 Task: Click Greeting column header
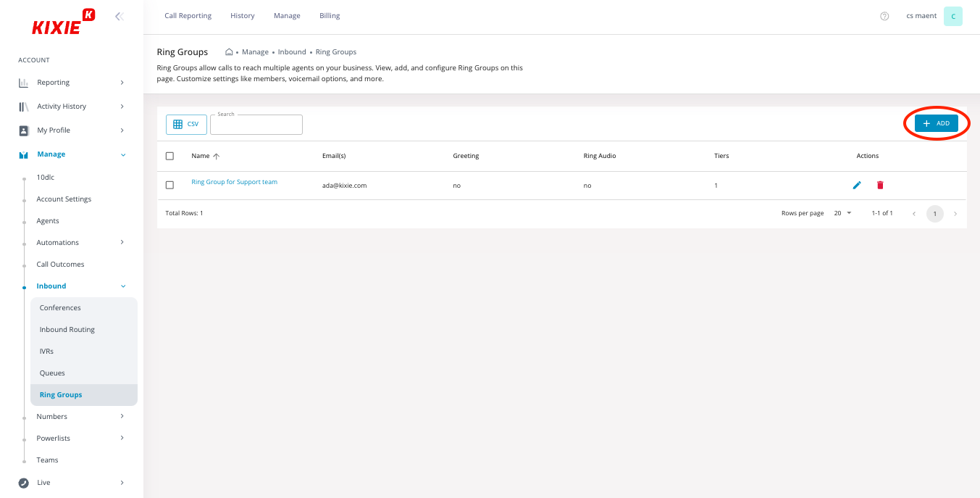click(466, 156)
